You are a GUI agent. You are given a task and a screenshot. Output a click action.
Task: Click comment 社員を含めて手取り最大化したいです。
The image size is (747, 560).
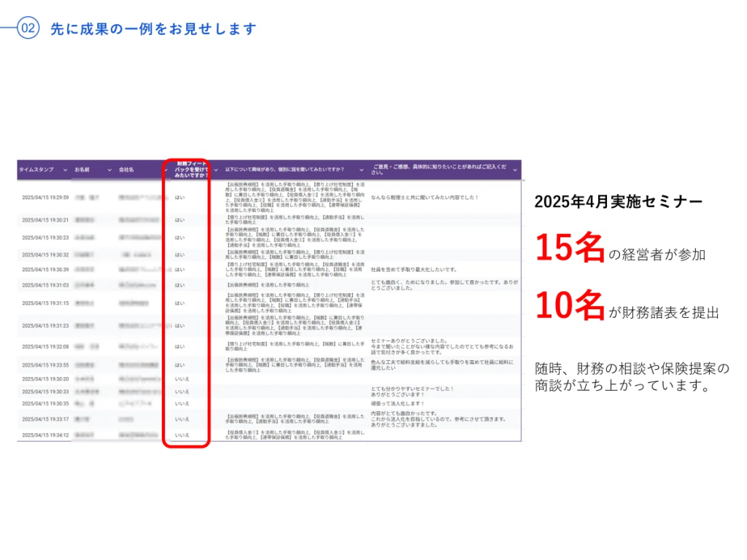[414, 270]
